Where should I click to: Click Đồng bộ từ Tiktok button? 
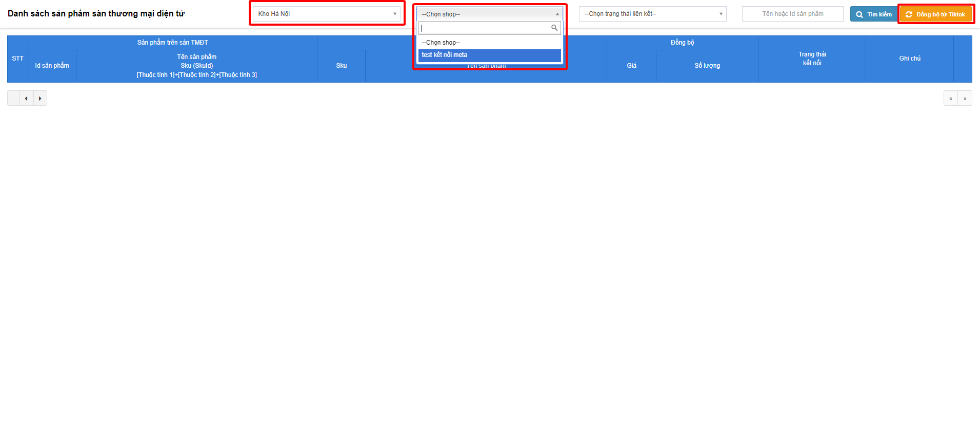935,14
